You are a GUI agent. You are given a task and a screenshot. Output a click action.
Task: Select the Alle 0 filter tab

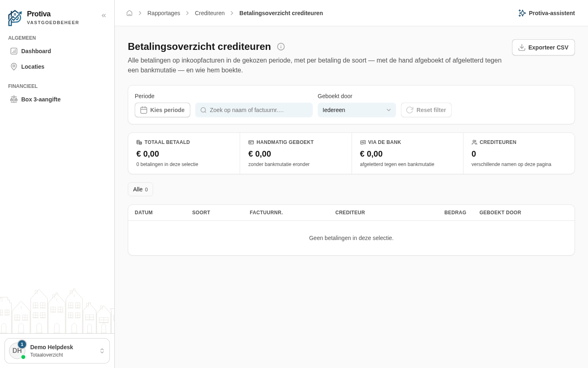(x=140, y=189)
